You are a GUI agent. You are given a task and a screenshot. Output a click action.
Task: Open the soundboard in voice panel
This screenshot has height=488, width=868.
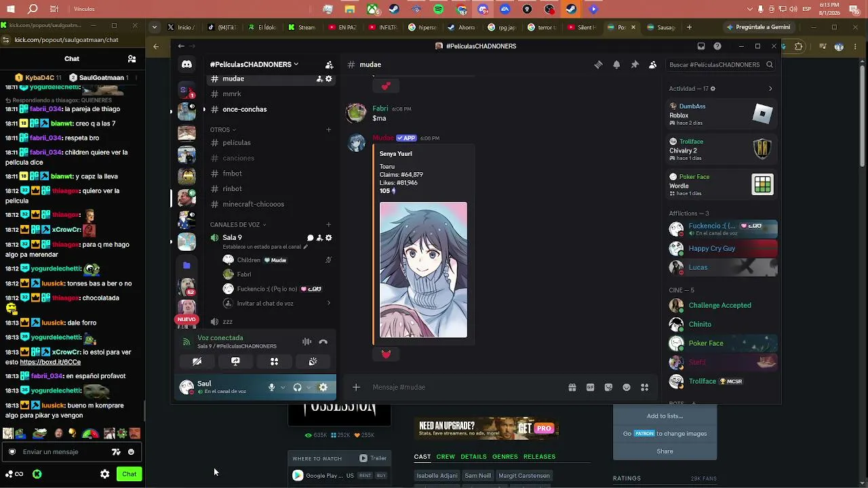click(x=313, y=361)
